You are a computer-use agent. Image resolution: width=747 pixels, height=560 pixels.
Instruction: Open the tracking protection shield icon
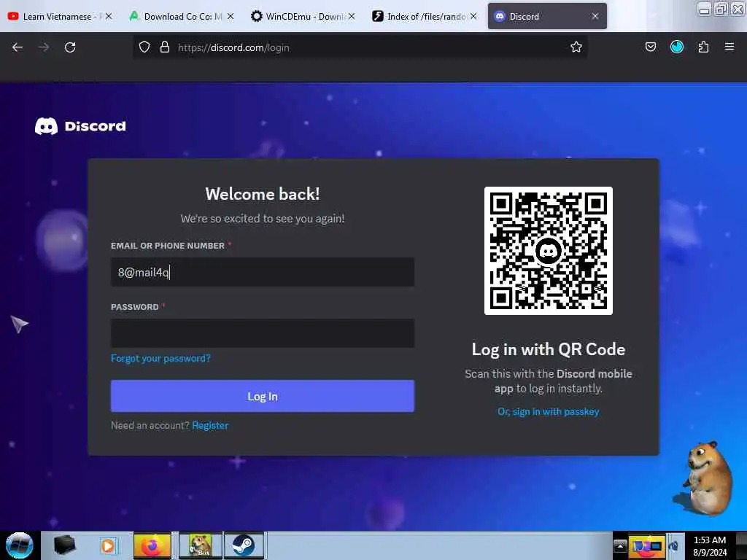144,47
